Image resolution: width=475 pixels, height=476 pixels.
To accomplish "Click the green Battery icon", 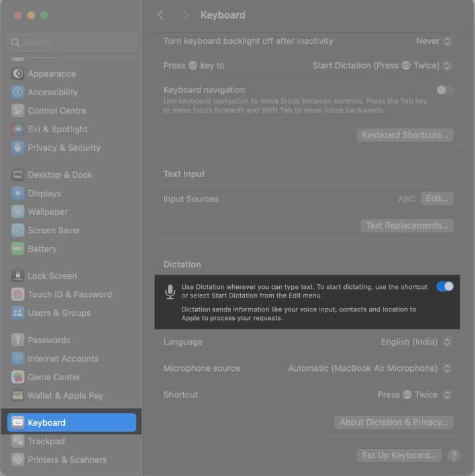I will pos(18,249).
